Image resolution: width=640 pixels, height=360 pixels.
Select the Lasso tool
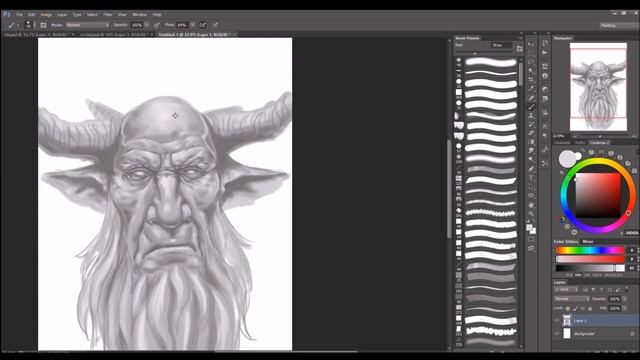click(x=531, y=62)
